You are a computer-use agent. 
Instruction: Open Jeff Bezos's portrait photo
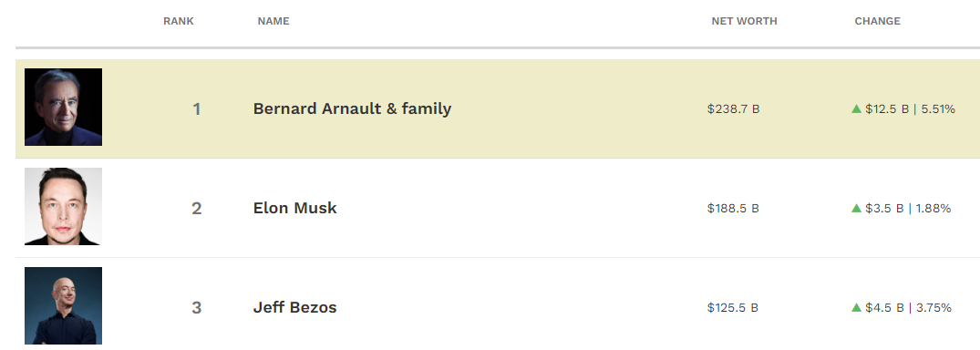(x=63, y=305)
